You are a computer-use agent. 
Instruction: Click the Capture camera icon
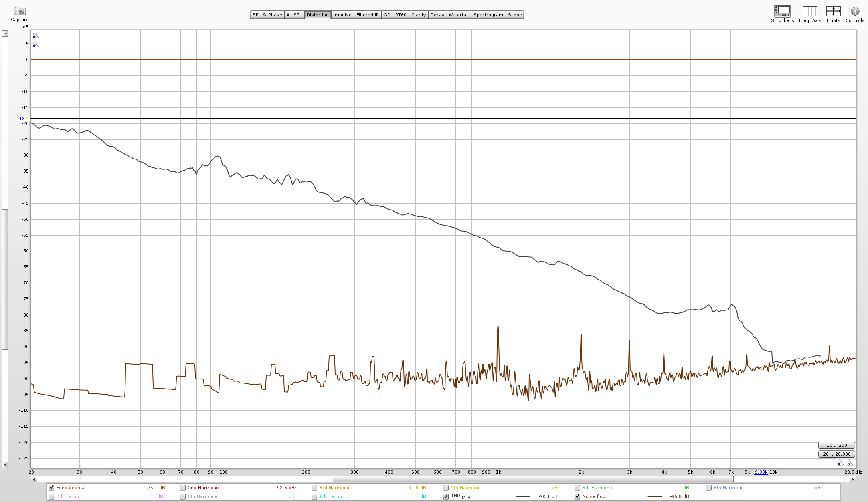click(x=19, y=12)
